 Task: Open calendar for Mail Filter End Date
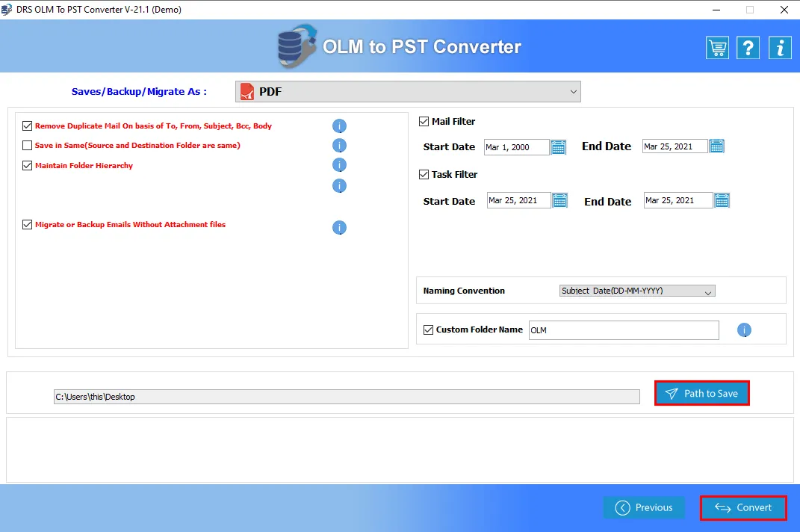pyautogui.click(x=717, y=146)
